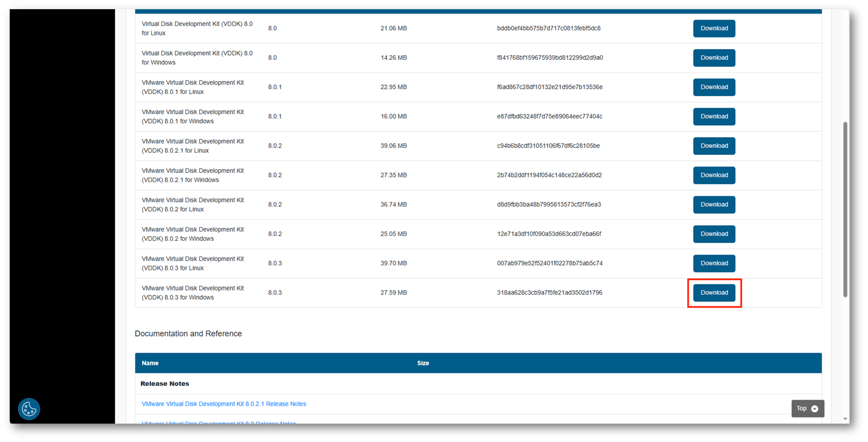Screen dimensions: 868x442
Task: Select the name 'Virtual Disk Development Kit (VDDK) 8.0 for Windows'
Action: [x=197, y=58]
